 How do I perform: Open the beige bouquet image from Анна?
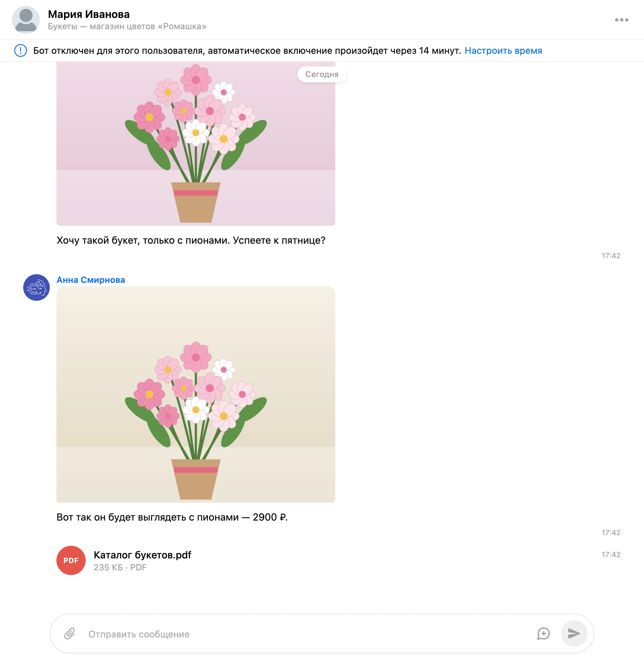pos(196,394)
